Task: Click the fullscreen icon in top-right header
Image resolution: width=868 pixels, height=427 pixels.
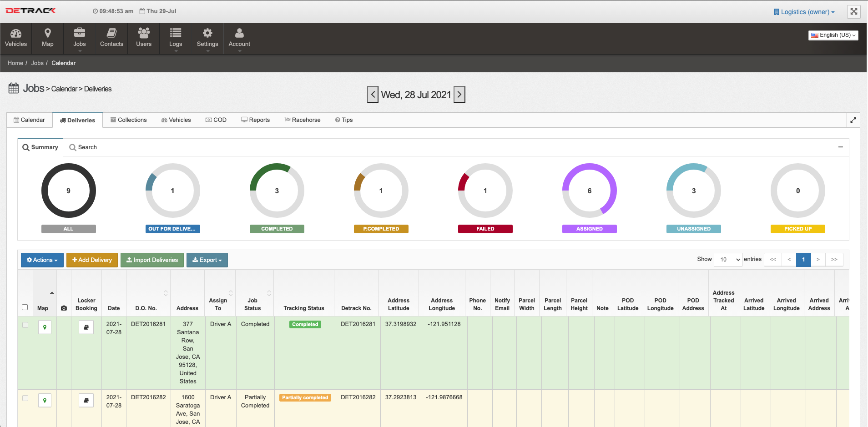Action: 853,12
